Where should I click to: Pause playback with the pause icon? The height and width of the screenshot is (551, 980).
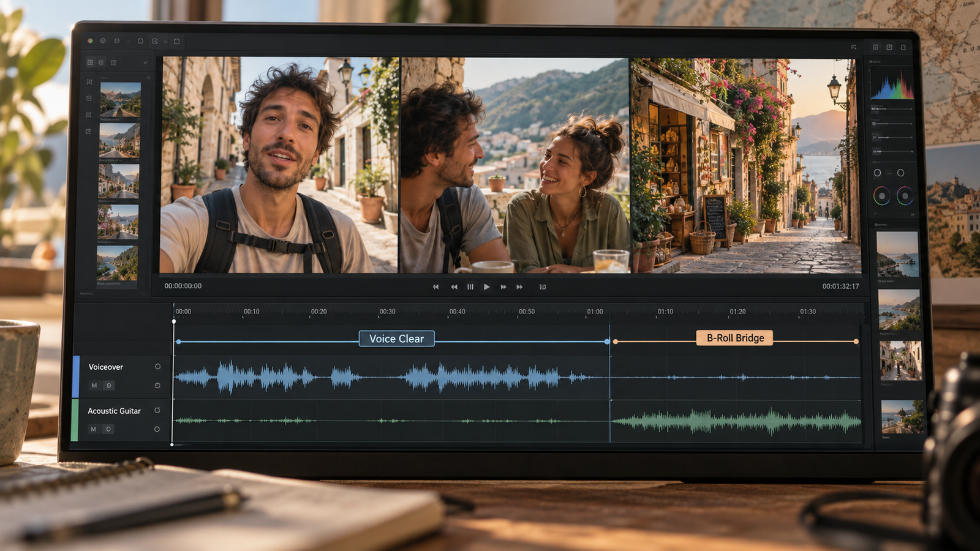[x=470, y=287]
